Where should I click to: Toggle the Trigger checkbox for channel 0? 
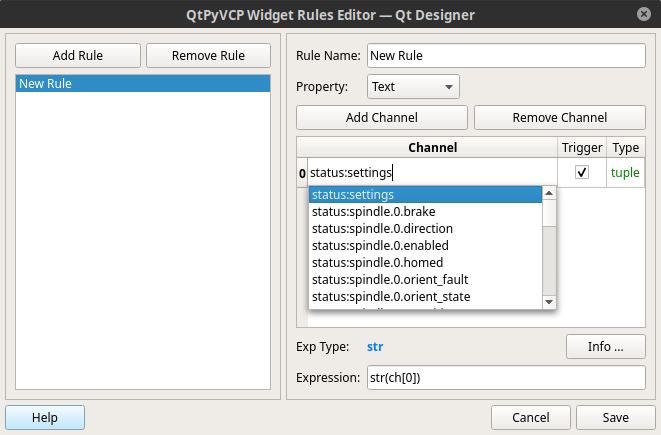click(x=582, y=172)
